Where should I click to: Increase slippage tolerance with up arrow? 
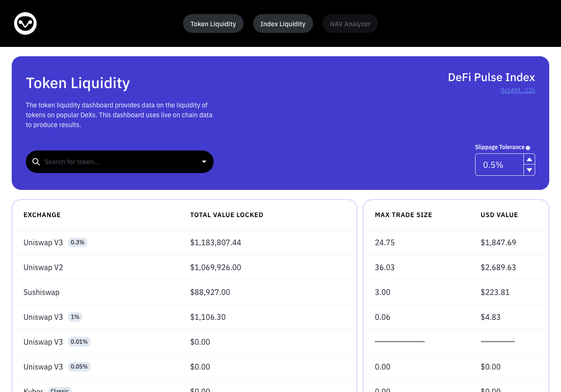pyautogui.click(x=529, y=159)
